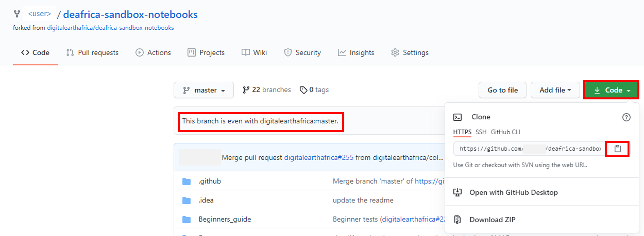Click the terminal icon next to Clone
This screenshot has height=236, width=644.
[457, 117]
